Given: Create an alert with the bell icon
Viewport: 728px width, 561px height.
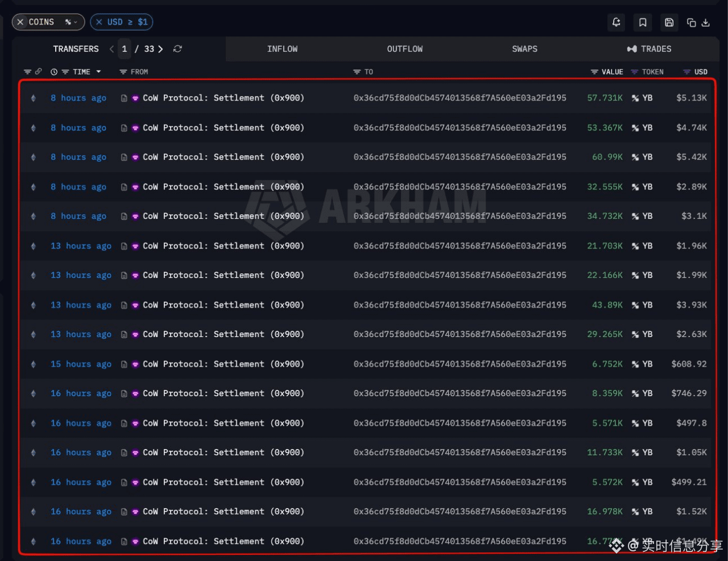Looking at the screenshot, I should (616, 22).
